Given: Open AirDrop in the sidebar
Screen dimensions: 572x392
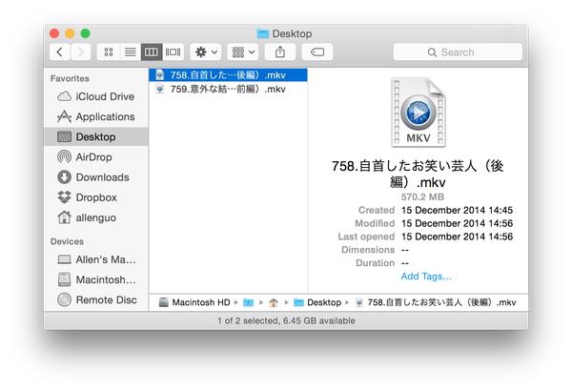Looking at the screenshot, I should pos(95,157).
